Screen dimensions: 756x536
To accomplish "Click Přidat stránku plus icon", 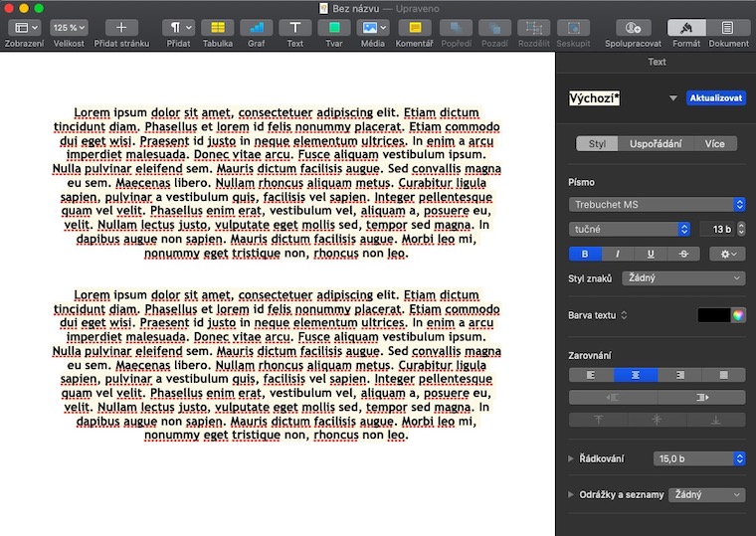I will click(121, 28).
